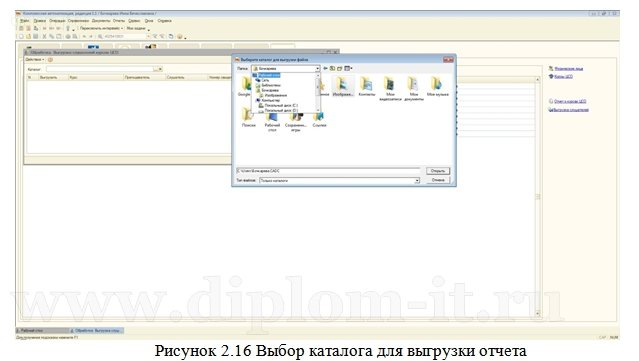639x361 pixels.
Task: Click the Слушатель column header
Action: click(x=186, y=77)
